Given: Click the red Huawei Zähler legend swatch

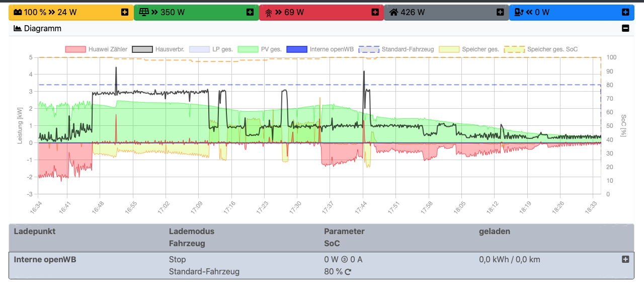Looking at the screenshot, I should point(75,49).
